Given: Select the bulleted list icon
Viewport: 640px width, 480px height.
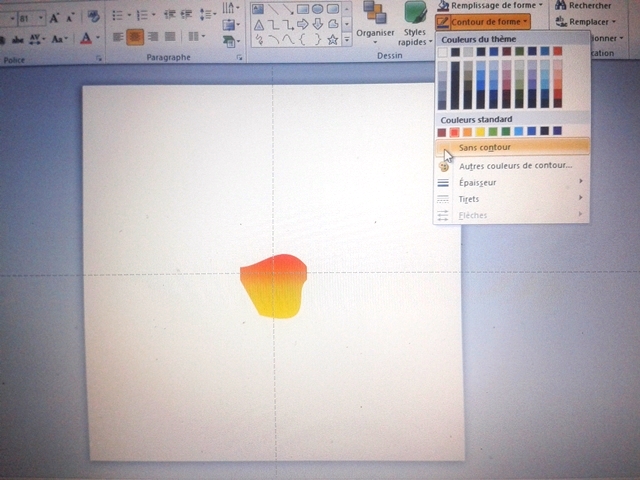Looking at the screenshot, I should 119,16.
